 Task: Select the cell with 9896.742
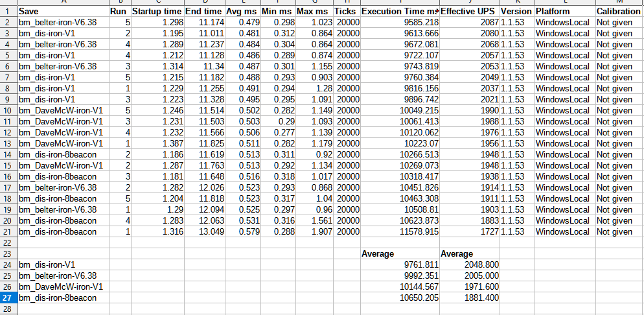[x=400, y=99]
